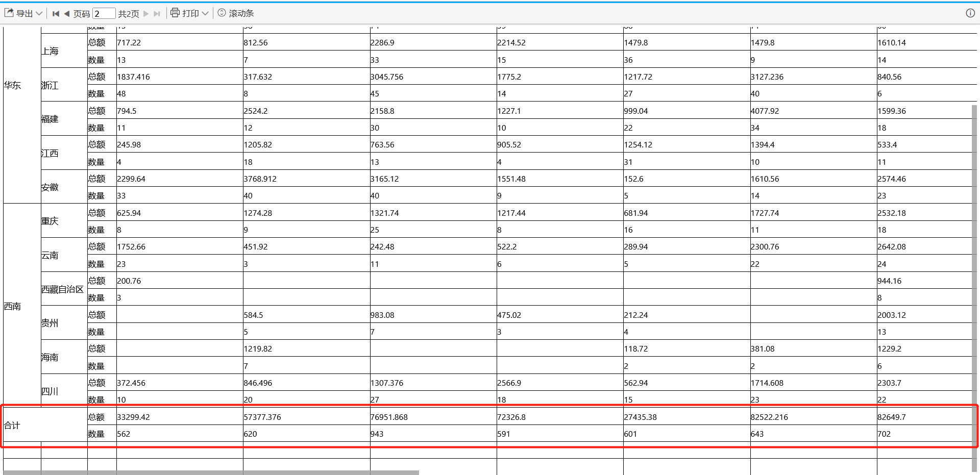Click the vertical scrollbar of the report
Viewport: 980px width, 475px height.
(x=974, y=288)
